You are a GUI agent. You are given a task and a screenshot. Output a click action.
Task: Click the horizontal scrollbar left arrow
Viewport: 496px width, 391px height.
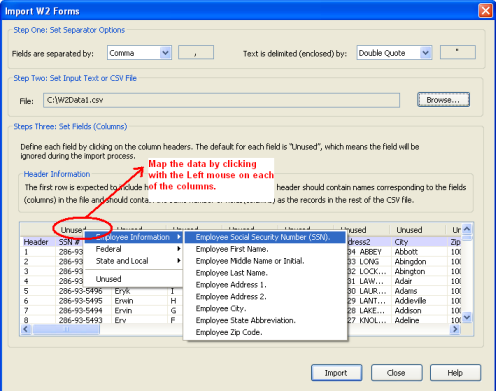[26, 329]
